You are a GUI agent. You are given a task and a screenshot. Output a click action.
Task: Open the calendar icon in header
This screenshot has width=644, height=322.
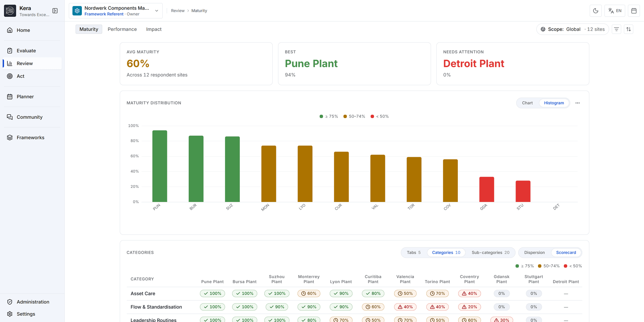click(x=634, y=11)
